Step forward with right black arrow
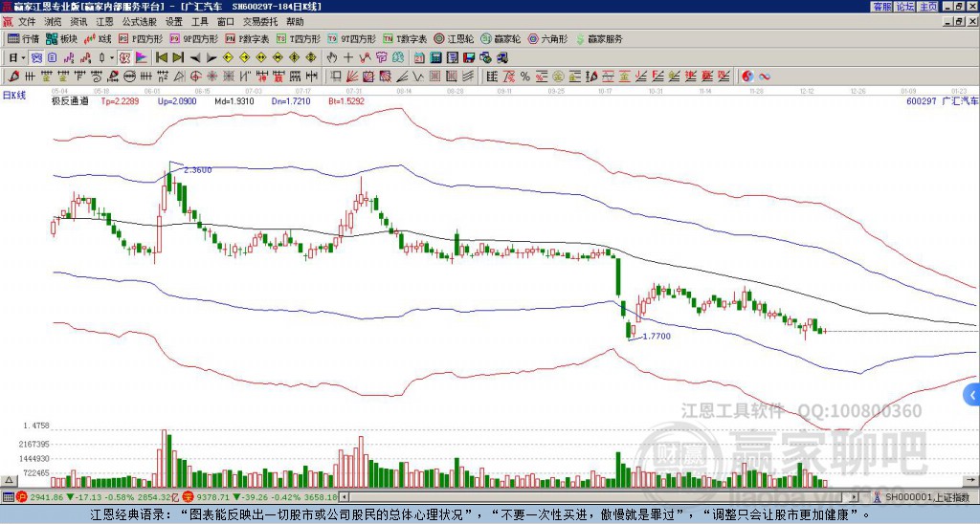980x524 pixels. point(212,58)
